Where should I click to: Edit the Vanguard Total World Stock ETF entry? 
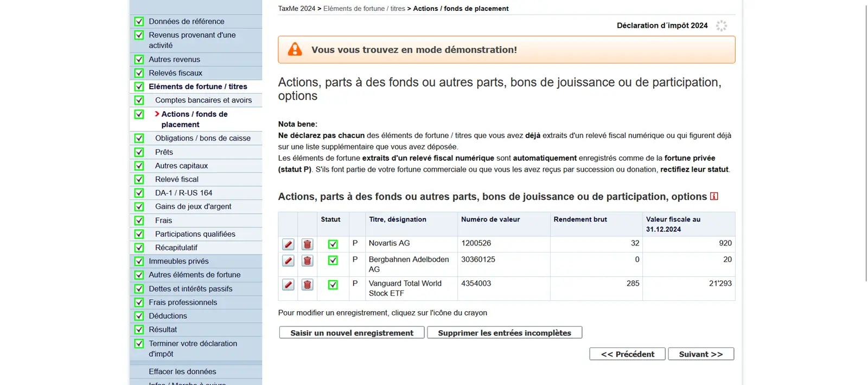pyautogui.click(x=288, y=285)
